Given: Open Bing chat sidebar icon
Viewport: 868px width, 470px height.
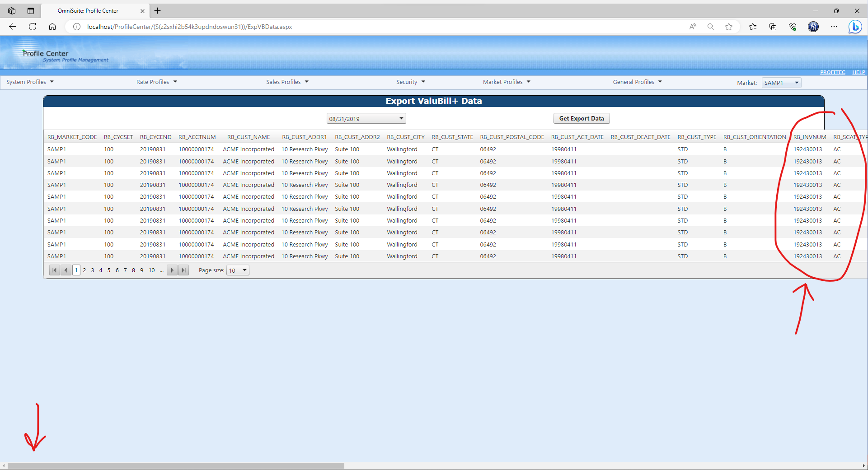Looking at the screenshot, I should coord(854,27).
